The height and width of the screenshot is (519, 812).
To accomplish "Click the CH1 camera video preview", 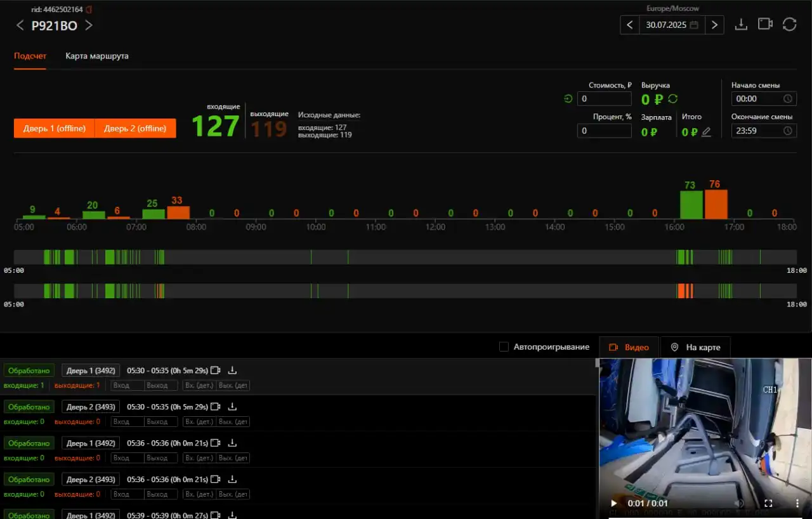I will [x=705, y=438].
